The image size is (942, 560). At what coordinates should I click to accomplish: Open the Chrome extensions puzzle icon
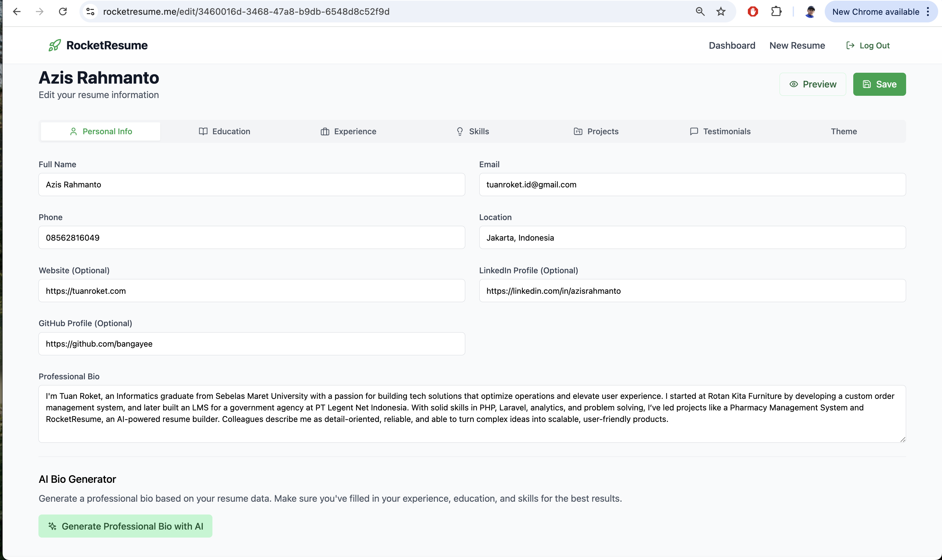(776, 12)
